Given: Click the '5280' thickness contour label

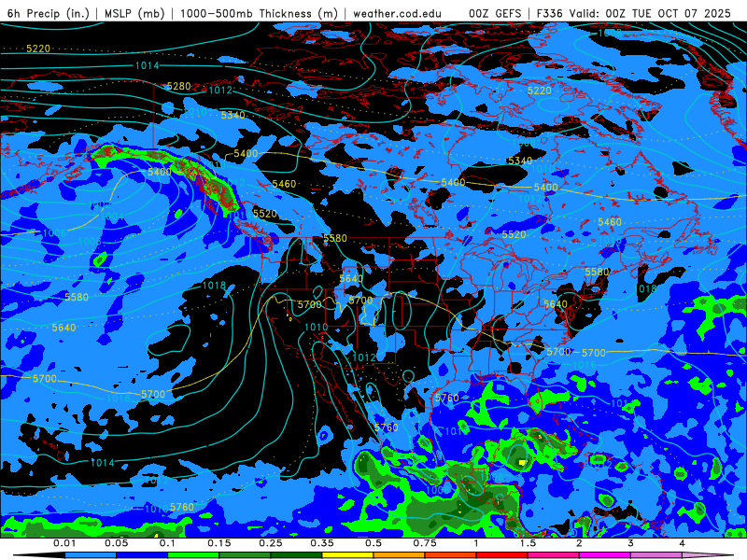Looking at the screenshot, I should click(178, 86).
